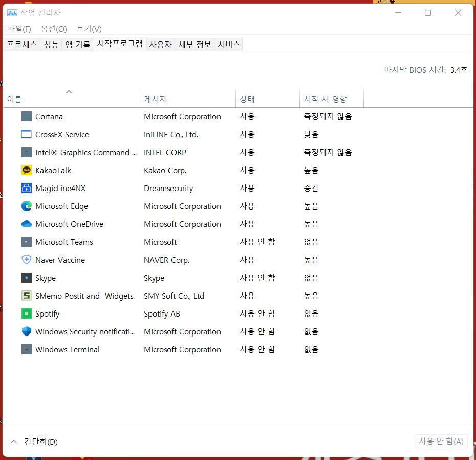Click the Microsoft Edge icon
Screen dimensions: 476x460
(x=27, y=206)
